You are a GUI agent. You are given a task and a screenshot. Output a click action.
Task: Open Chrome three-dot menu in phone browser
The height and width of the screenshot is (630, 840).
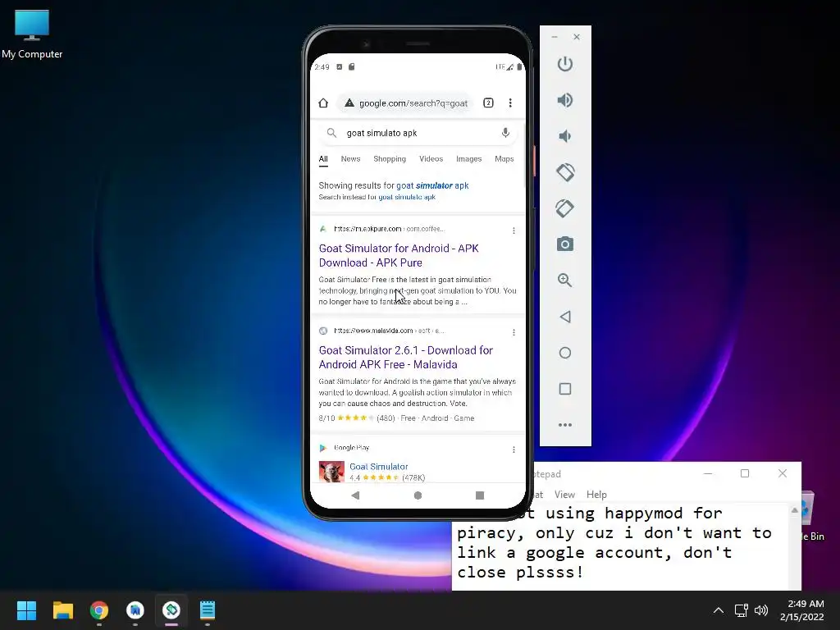click(510, 103)
